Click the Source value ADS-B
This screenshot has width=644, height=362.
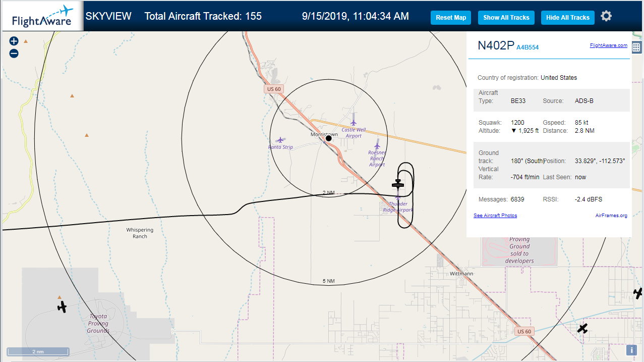[x=584, y=101]
